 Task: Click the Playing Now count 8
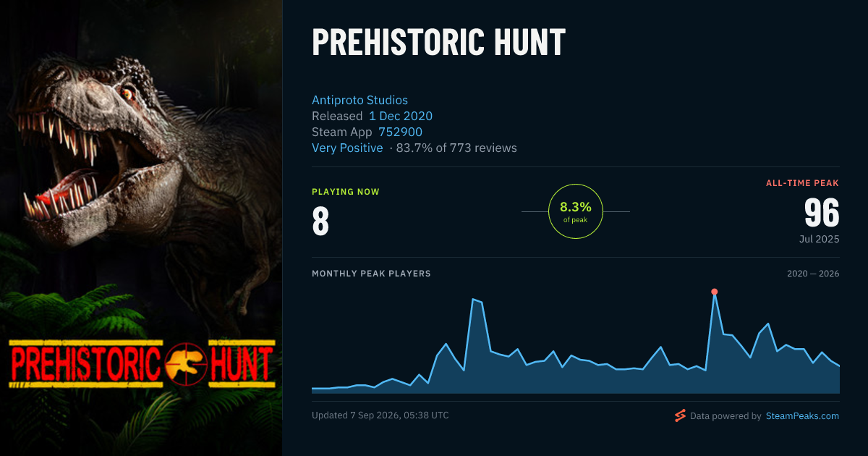[320, 222]
